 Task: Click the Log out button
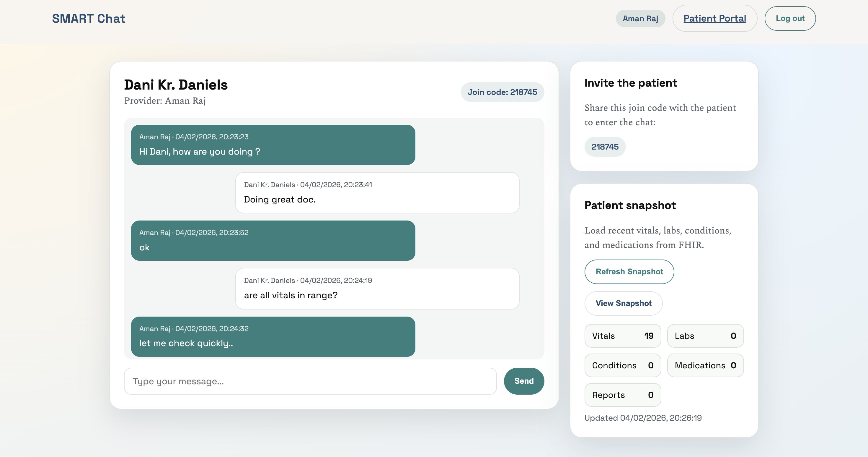(790, 18)
